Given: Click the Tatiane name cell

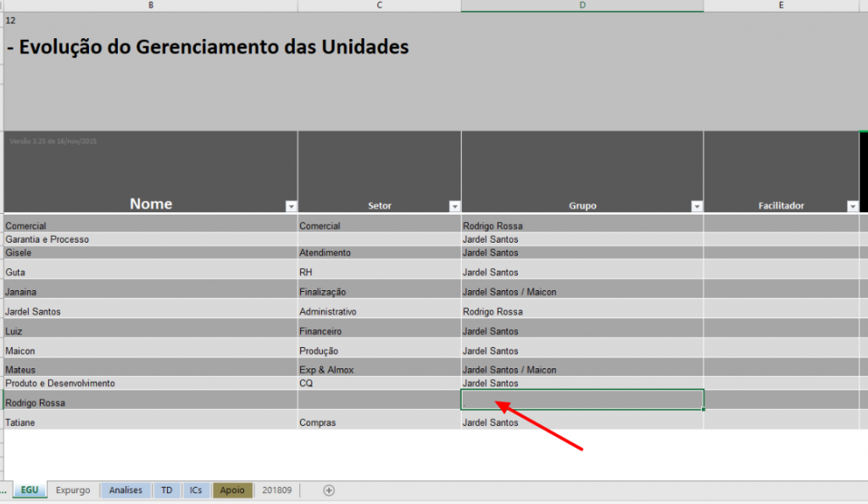Looking at the screenshot, I should click(151, 420).
